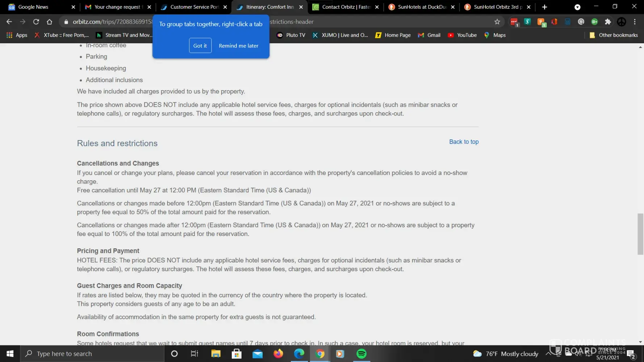Go forward to the next page
The height and width of the screenshot is (362, 644).
(x=22, y=22)
